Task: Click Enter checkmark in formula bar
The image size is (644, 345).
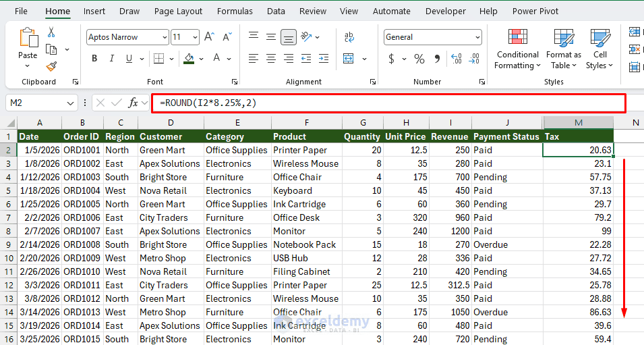Action: pyautogui.click(x=117, y=103)
